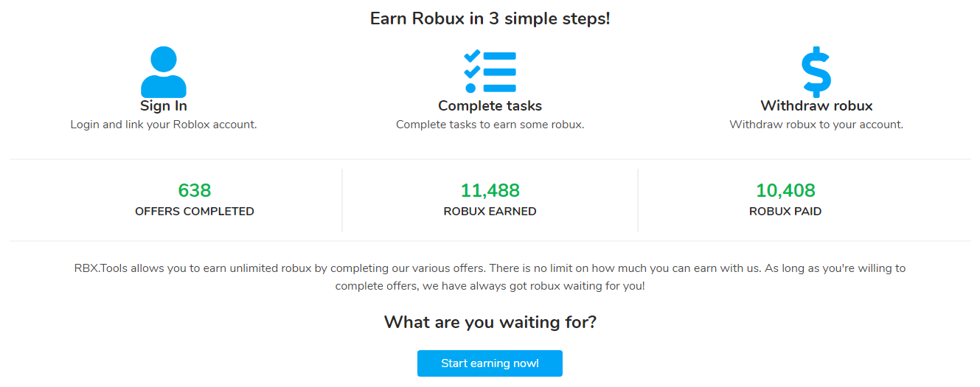Click Login and link your Roblox account text
The height and width of the screenshot is (387, 980).
164,125
